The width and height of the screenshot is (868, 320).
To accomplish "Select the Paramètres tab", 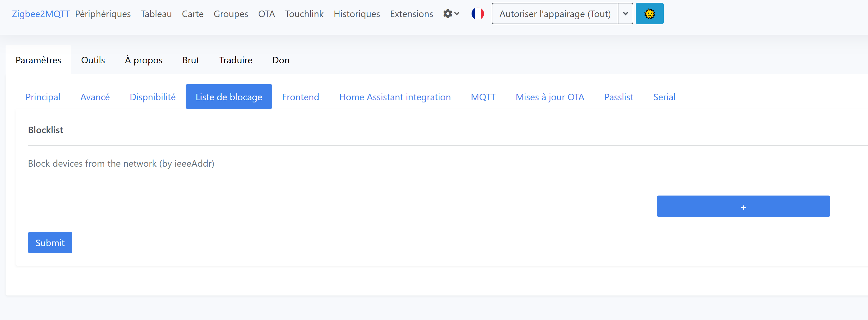I will pos(38,60).
